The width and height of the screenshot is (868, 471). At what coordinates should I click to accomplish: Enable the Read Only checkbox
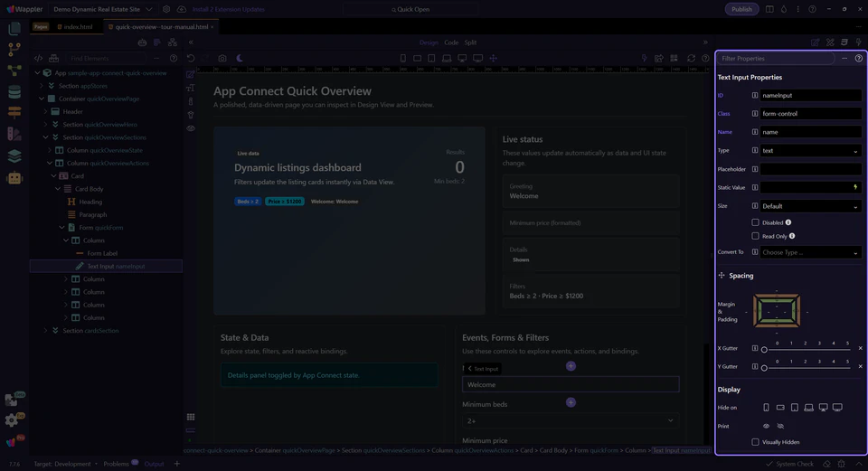coord(755,236)
